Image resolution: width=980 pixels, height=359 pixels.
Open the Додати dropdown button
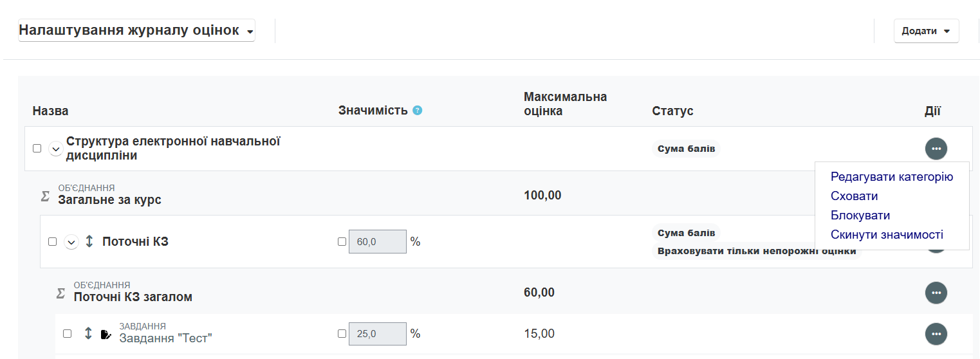pyautogui.click(x=925, y=31)
